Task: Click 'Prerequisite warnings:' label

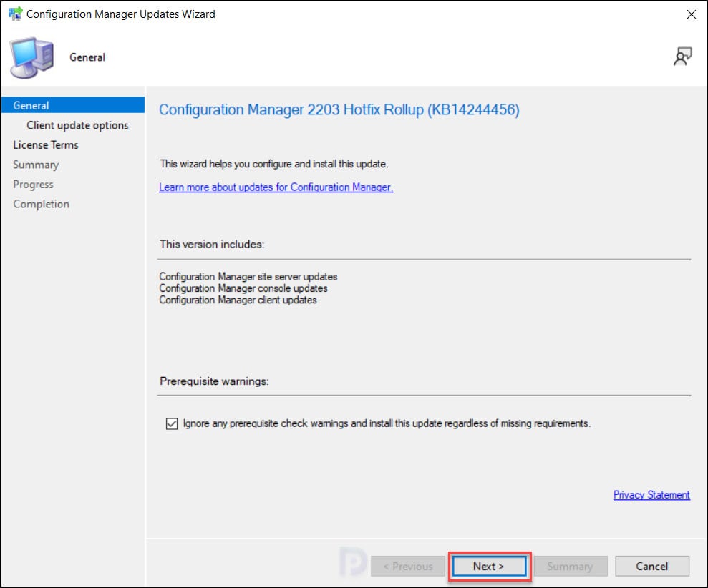Action: (x=214, y=381)
